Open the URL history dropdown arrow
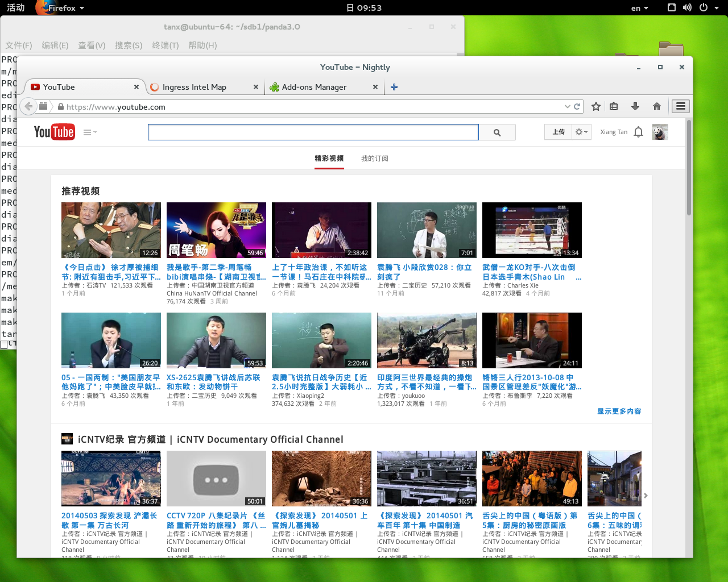The height and width of the screenshot is (582, 728). (x=567, y=106)
